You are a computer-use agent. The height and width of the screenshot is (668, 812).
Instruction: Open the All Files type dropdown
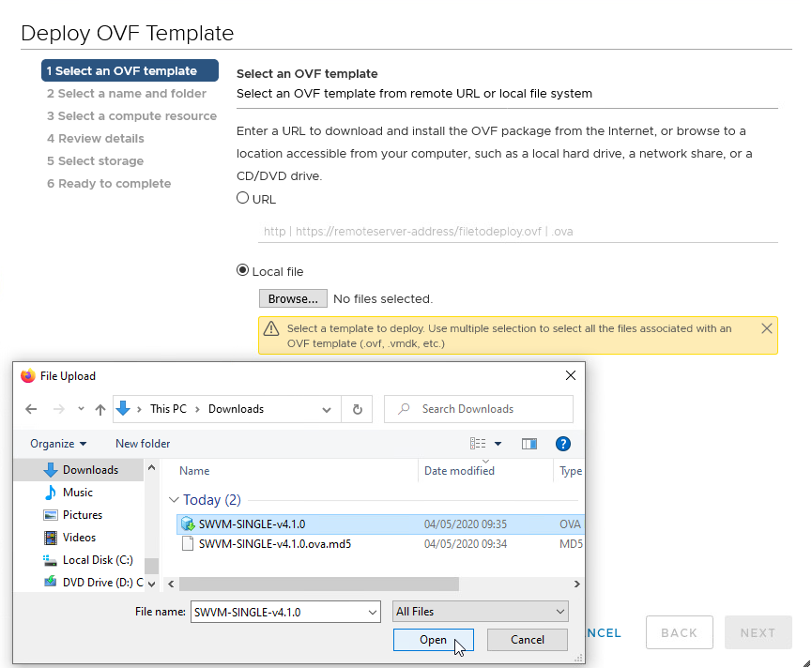(480, 612)
